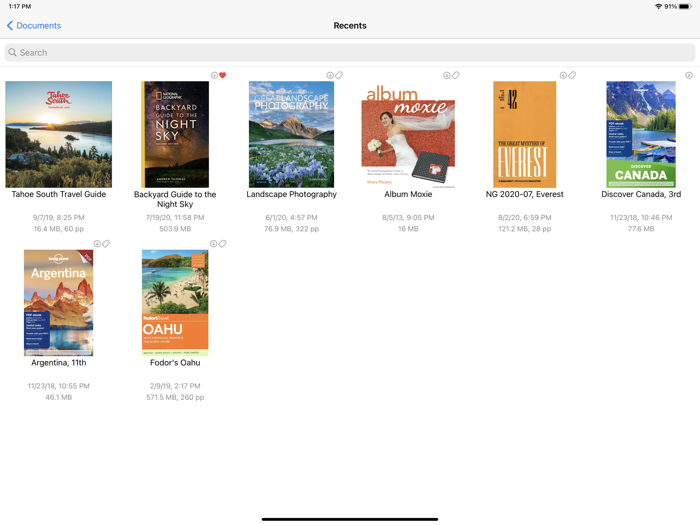
Task: Tap tag icon above Argentina book
Action: click(x=106, y=243)
